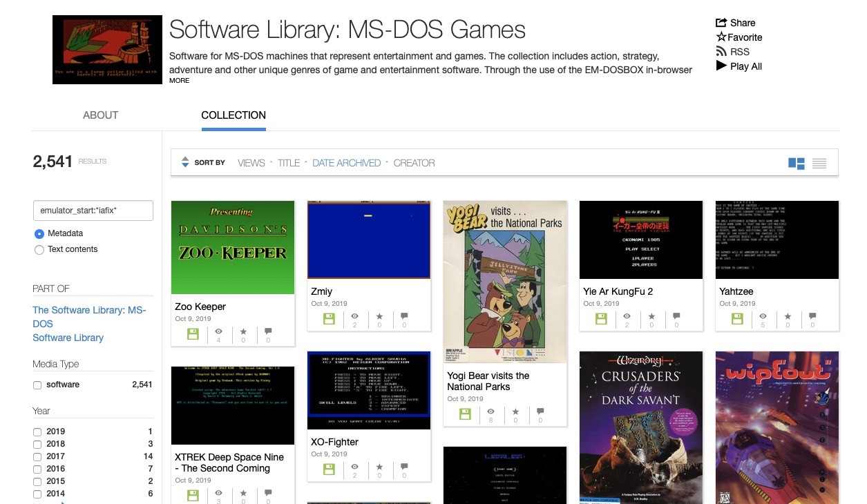The width and height of the screenshot is (867, 504).
Task: Click Zoo Keeper views eye icon
Action: click(x=218, y=331)
